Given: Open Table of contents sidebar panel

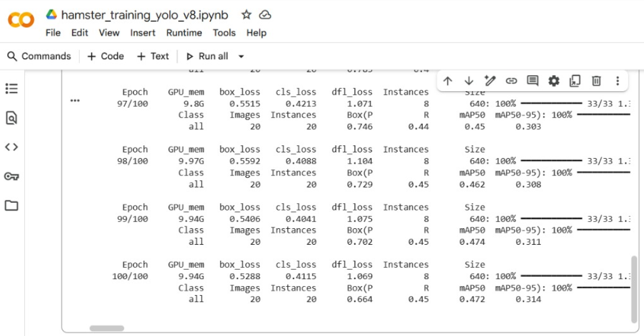Looking at the screenshot, I should (11, 88).
